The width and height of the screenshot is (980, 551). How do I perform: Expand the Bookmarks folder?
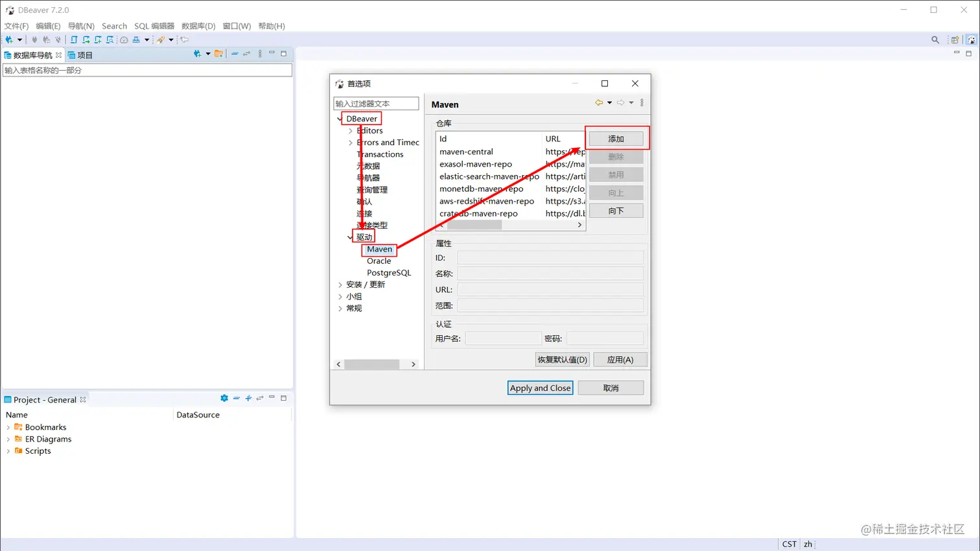(8, 427)
